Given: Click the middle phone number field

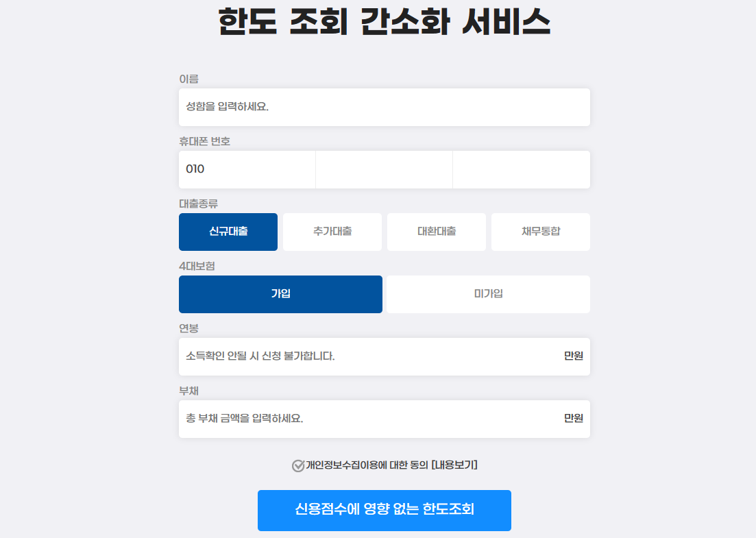Looking at the screenshot, I should pyautogui.click(x=384, y=169).
